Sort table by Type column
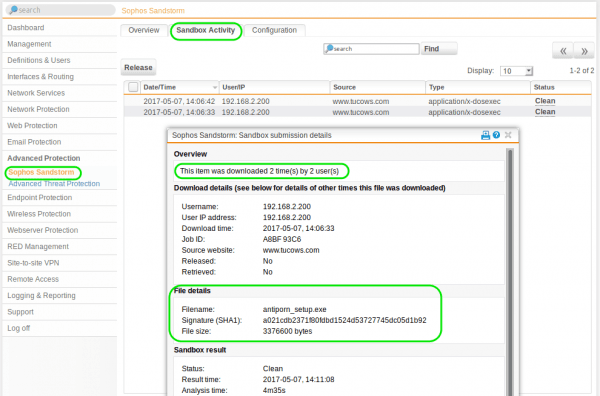Image resolution: width=600 pixels, height=396 pixels. click(478, 87)
